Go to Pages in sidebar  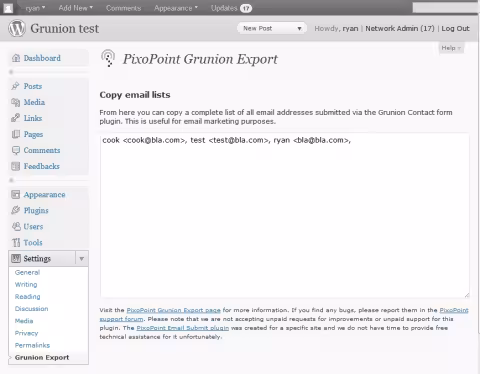tap(33, 134)
